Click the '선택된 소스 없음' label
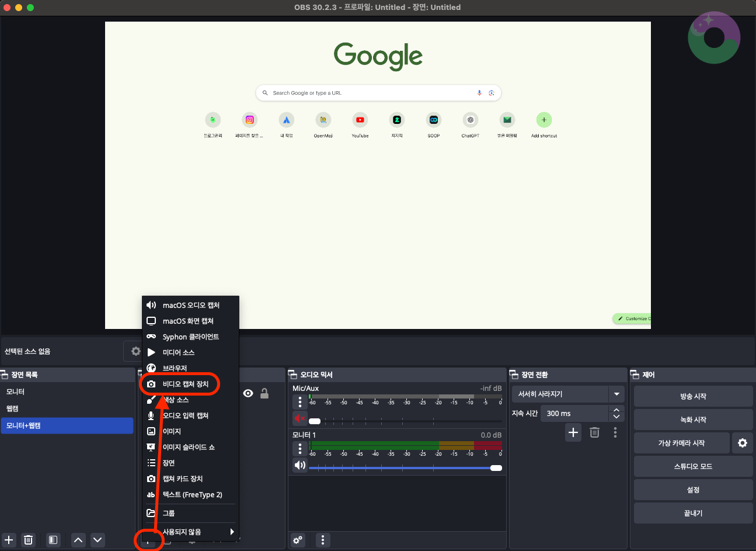Viewport: 756px width, 551px height. point(27,351)
